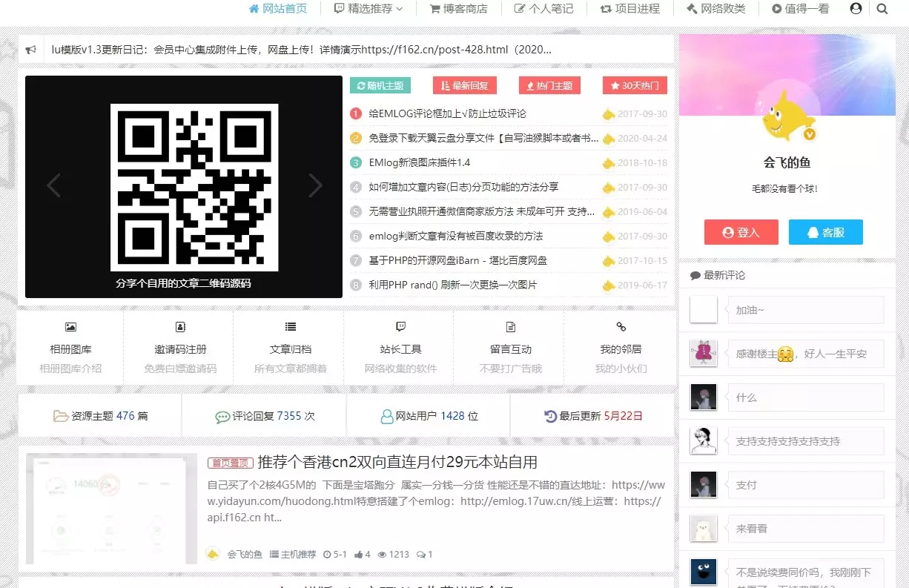Click the megaphone announcement icon
The image size is (909, 588).
click(31, 50)
